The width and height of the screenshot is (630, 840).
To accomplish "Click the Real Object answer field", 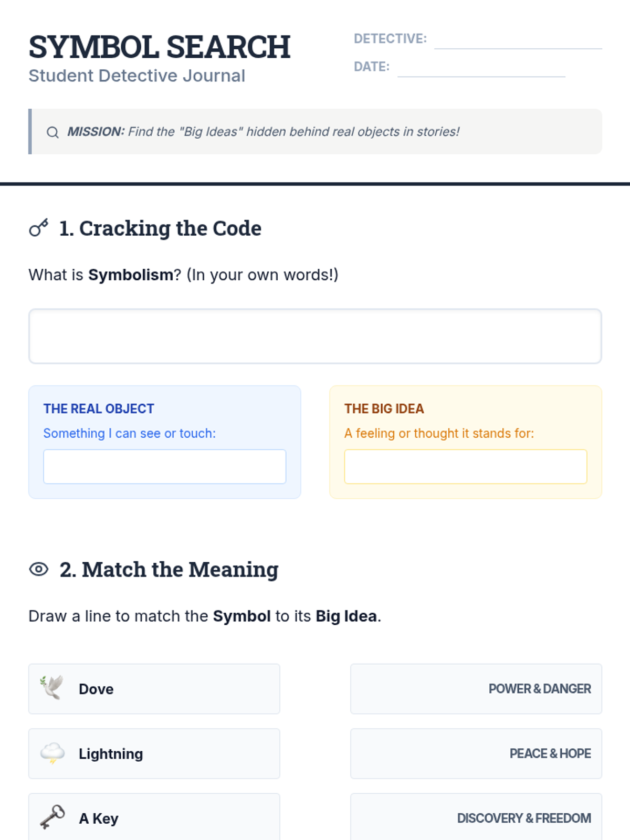I will (165, 466).
